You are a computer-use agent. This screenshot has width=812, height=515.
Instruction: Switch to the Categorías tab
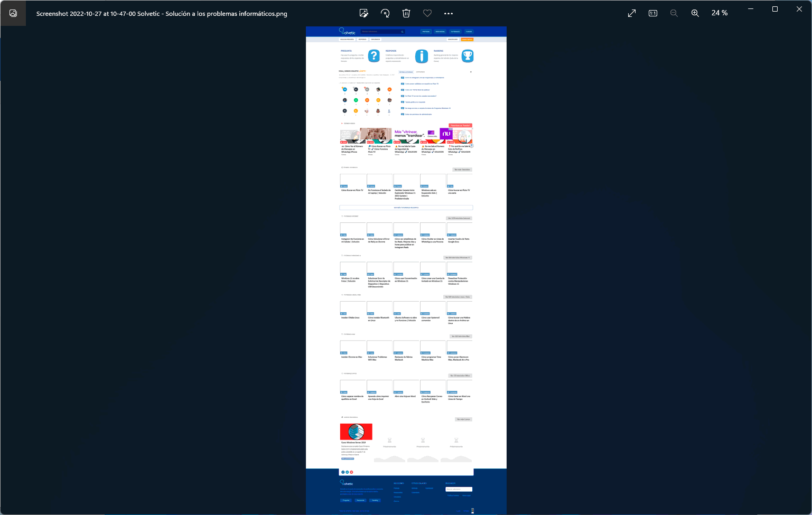coord(421,72)
